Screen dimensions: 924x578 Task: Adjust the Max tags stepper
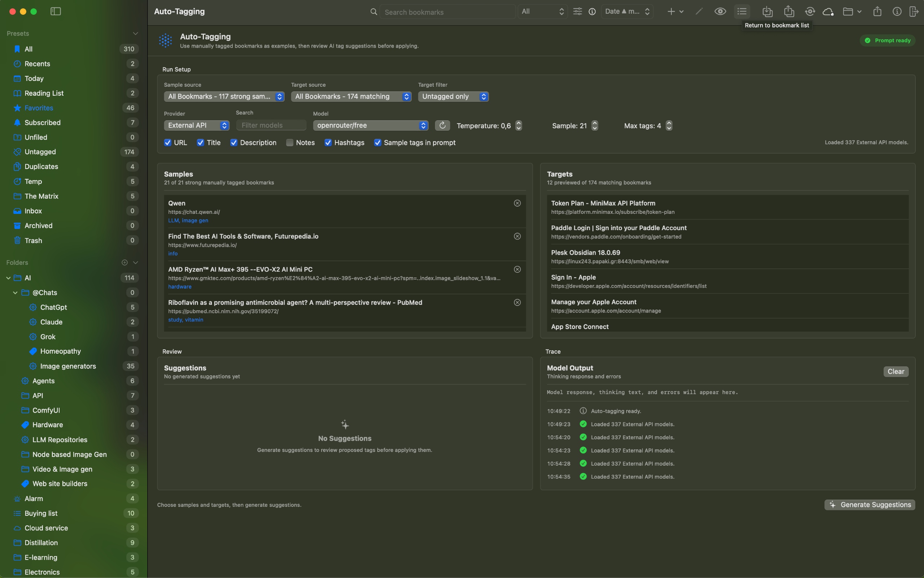tap(668, 125)
